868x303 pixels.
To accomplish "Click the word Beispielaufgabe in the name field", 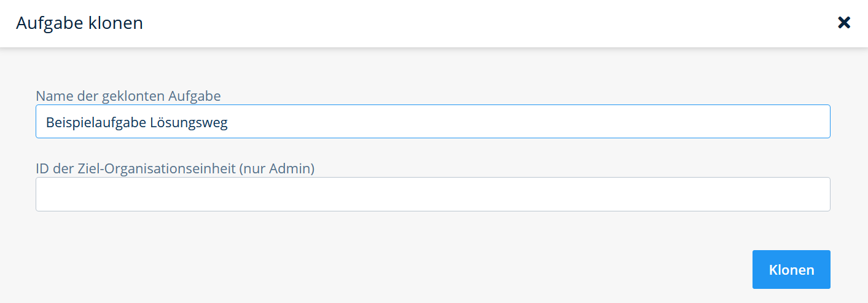I will (96, 122).
